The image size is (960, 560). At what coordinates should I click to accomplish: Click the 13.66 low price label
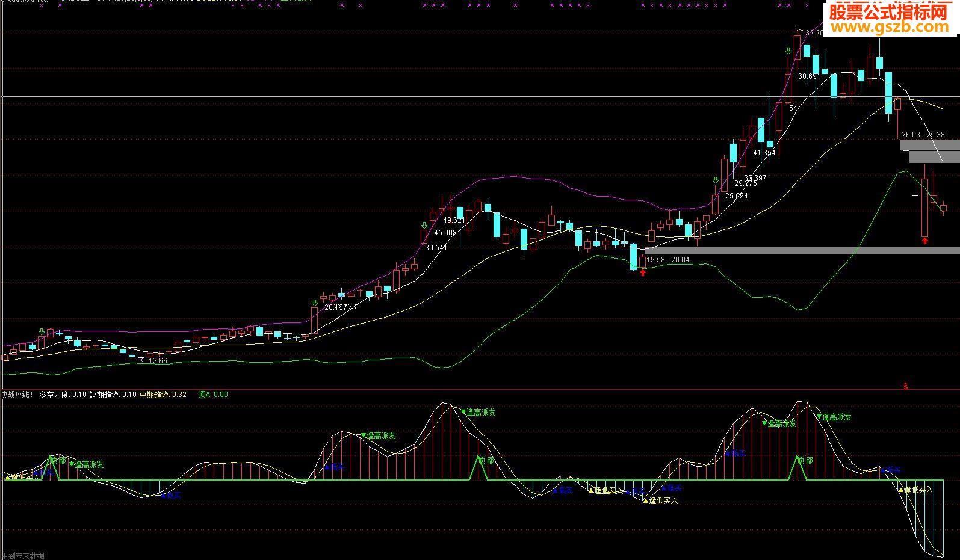(x=158, y=361)
